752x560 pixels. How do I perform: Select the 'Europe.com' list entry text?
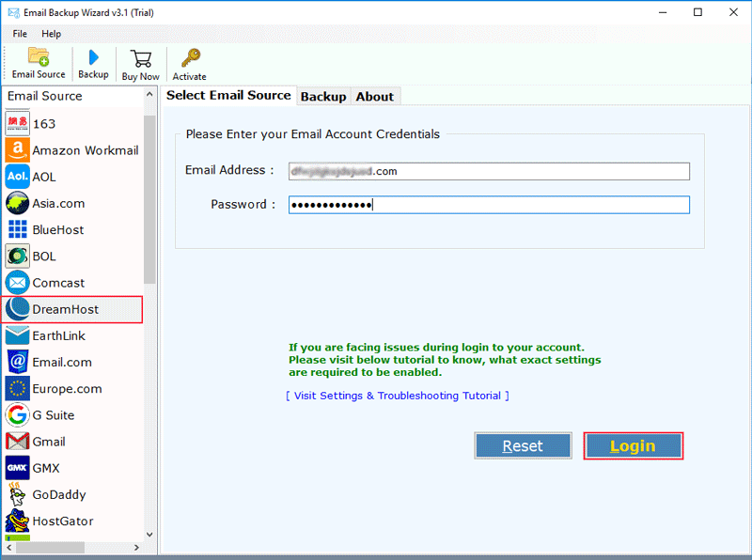tap(67, 389)
